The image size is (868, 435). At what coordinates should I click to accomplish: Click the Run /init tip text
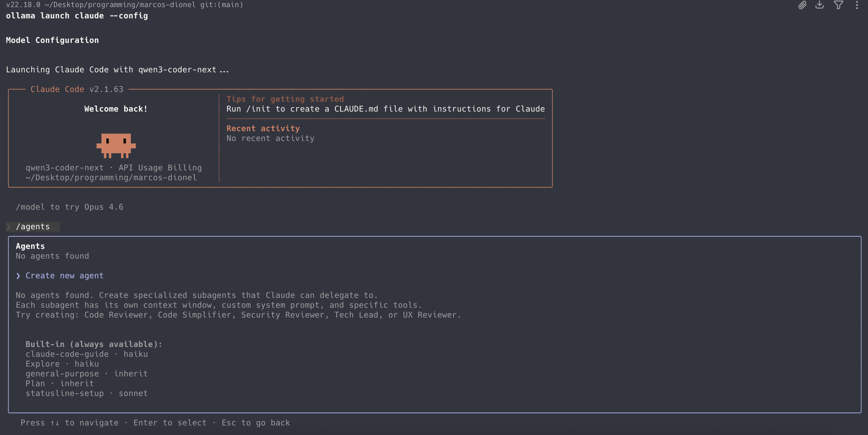click(385, 109)
